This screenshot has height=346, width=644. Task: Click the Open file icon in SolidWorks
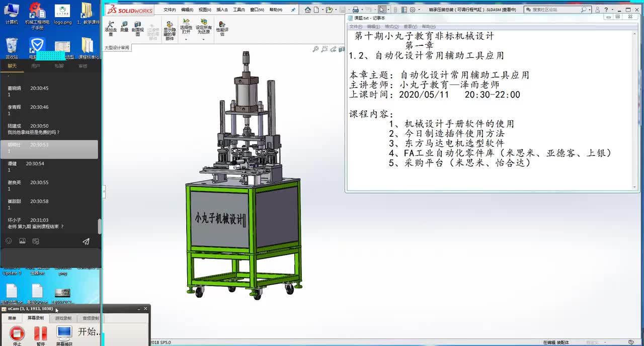tap(329, 10)
